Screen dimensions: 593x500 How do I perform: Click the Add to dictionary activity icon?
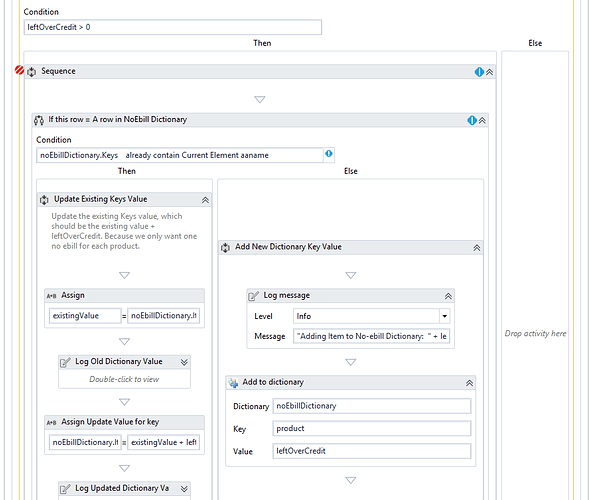(233, 383)
